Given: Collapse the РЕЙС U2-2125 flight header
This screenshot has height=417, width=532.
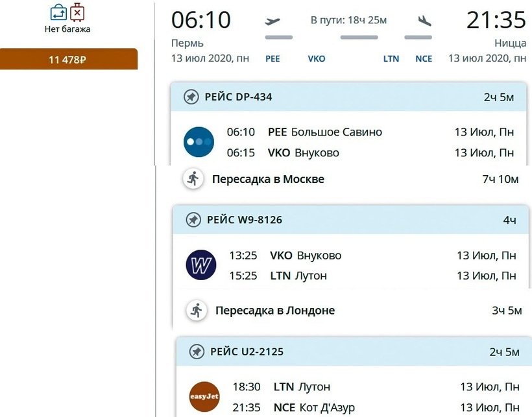Looking at the screenshot, I should tap(353, 352).
